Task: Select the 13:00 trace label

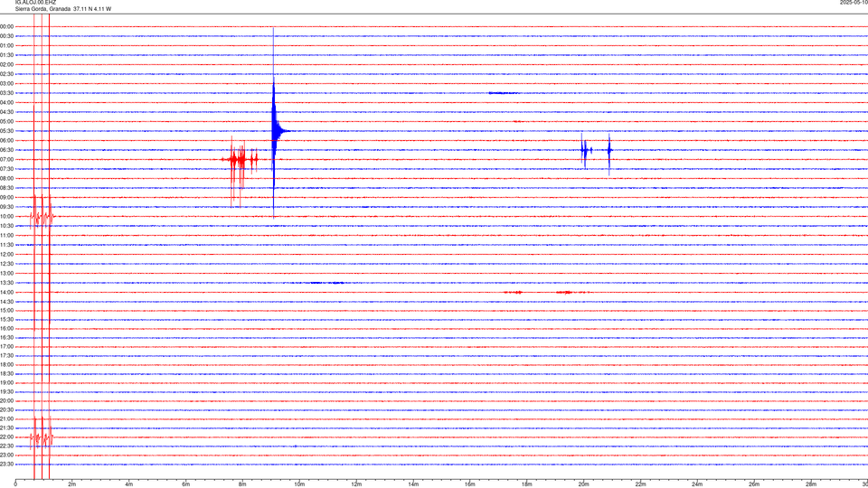Action: 7,273
